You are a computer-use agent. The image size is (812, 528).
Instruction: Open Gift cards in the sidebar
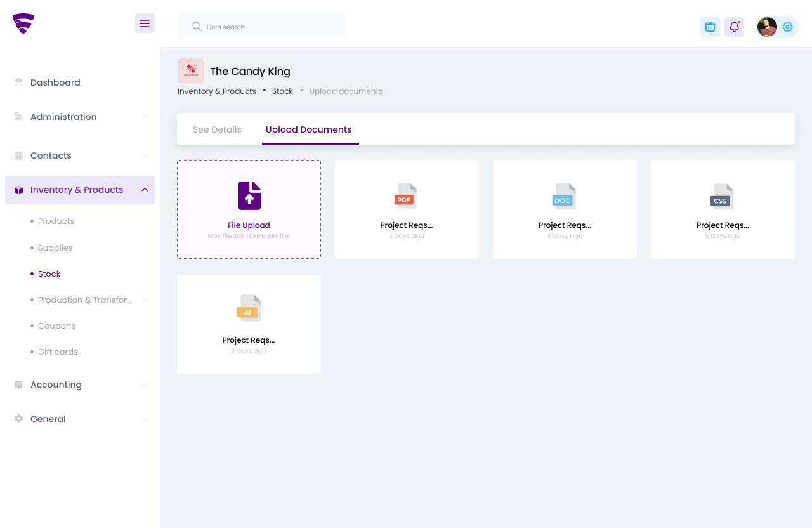coord(58,352)
